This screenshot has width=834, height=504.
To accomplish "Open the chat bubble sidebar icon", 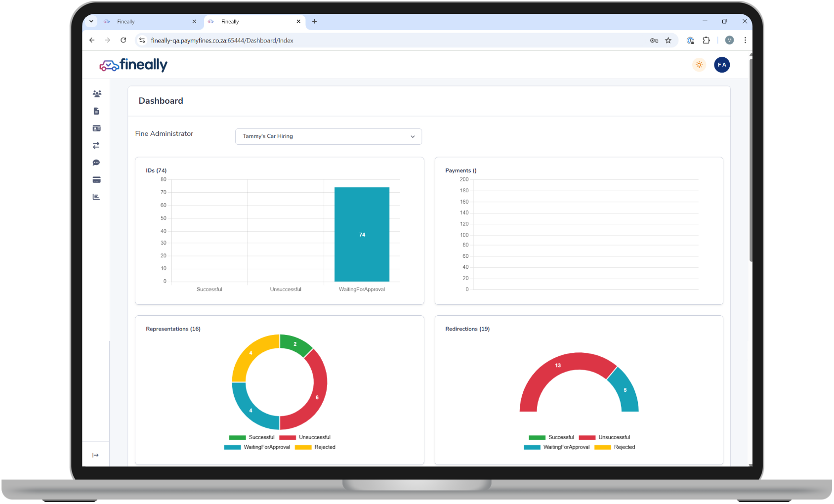I will [x=96, y=163].
